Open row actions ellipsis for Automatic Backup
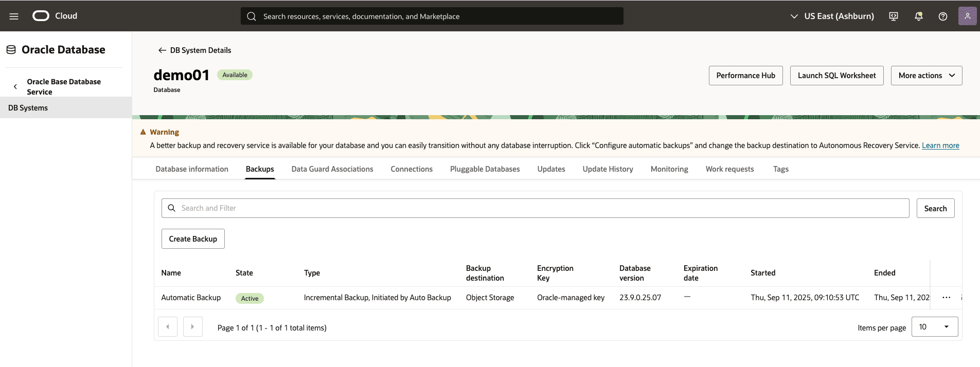The image size is (980, 367). 946,298
